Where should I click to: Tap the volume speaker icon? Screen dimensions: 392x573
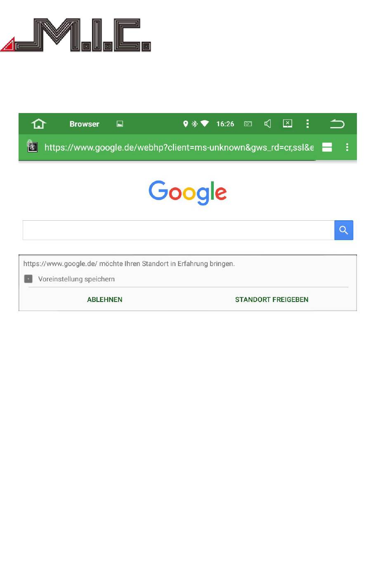click(x=268, y=124)
